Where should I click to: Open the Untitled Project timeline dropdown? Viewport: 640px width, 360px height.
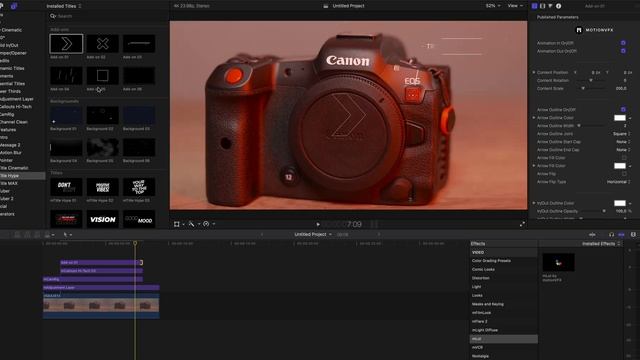click(313, 235)
